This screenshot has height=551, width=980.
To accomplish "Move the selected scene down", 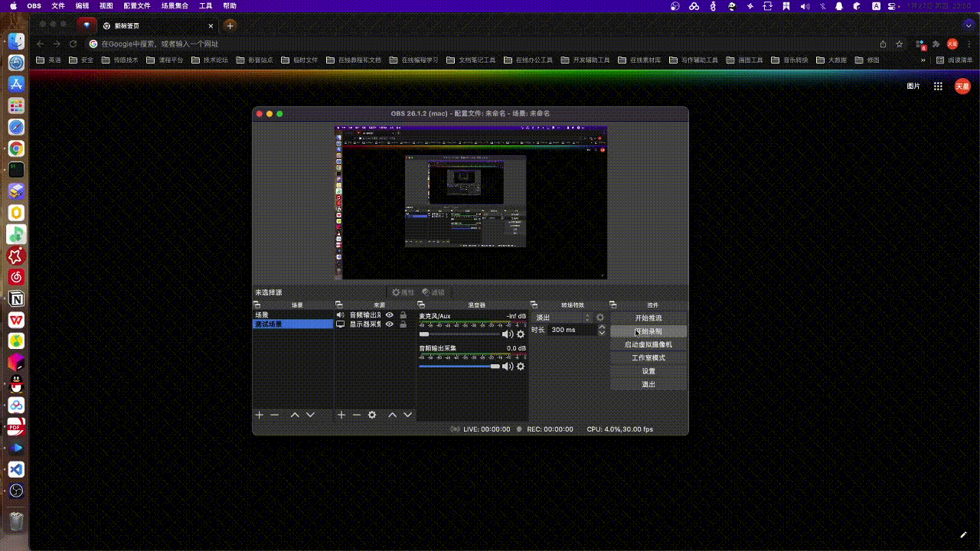I will pyautogui.click(x=310, y=415).
